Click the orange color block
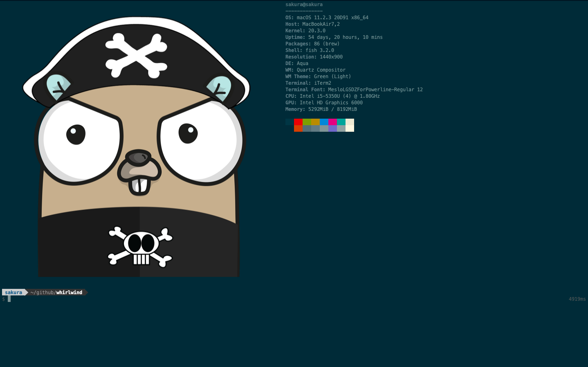 pyautogui.click(x=298, y=128)
